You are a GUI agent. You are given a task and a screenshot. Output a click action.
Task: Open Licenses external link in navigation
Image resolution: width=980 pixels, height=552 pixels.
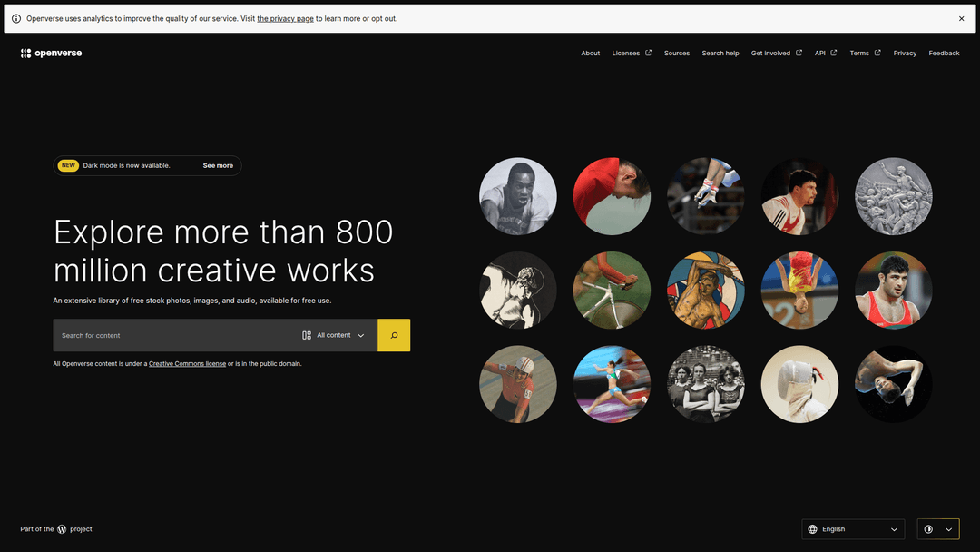(x=631, y=54)
